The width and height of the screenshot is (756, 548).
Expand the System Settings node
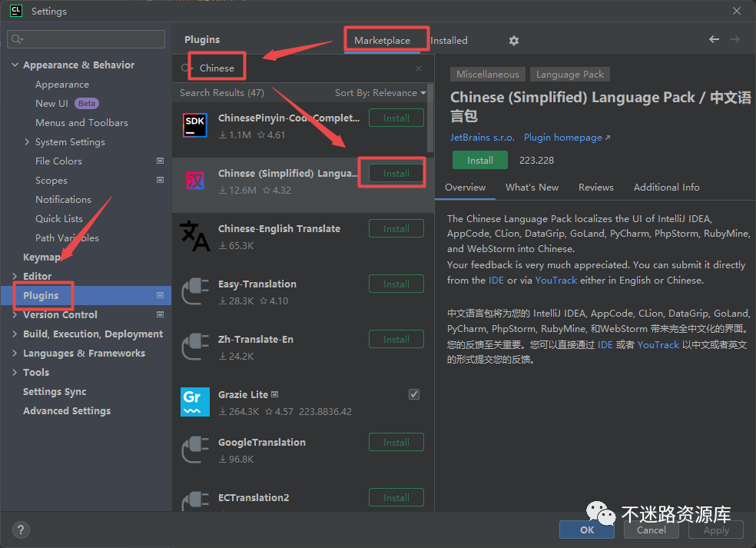(27, 142)
